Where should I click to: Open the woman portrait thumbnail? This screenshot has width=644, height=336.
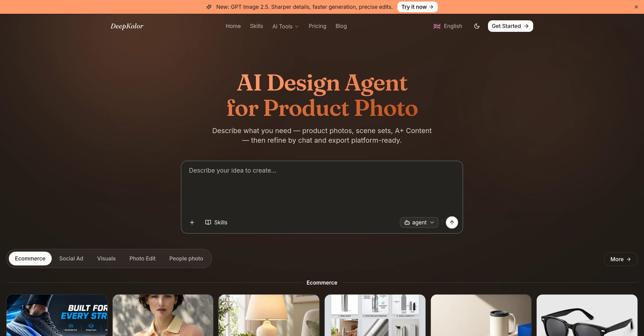(x=163, y=315)
